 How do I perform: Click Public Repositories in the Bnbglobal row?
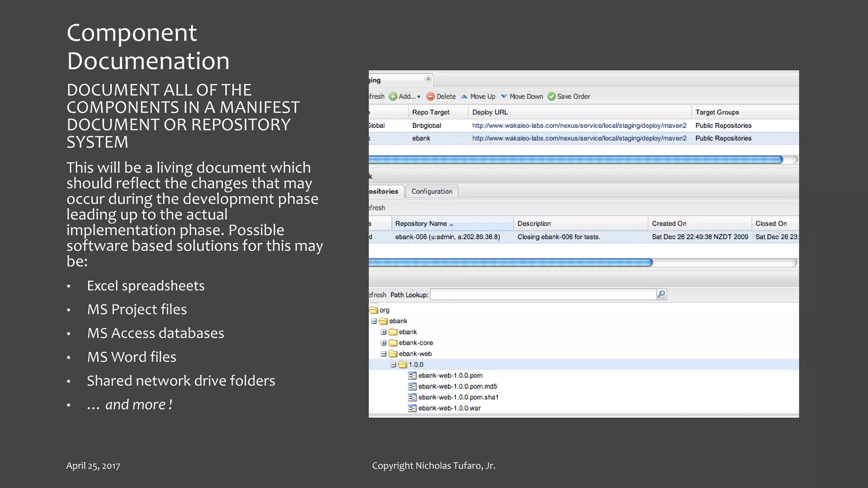click(x=723, y=126)
